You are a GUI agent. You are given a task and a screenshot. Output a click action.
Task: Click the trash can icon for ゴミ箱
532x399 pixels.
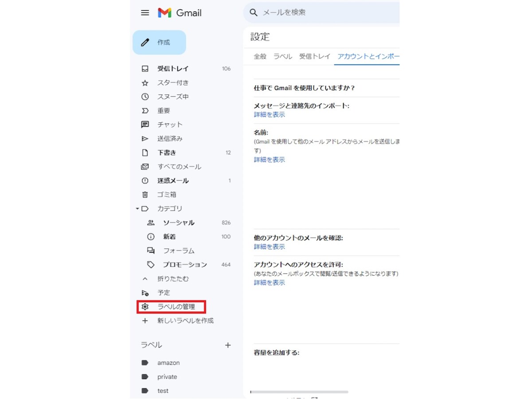(x=145, y=195)
